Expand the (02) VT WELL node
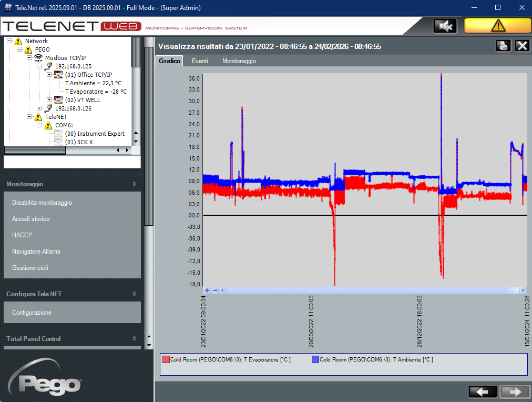 49,100
